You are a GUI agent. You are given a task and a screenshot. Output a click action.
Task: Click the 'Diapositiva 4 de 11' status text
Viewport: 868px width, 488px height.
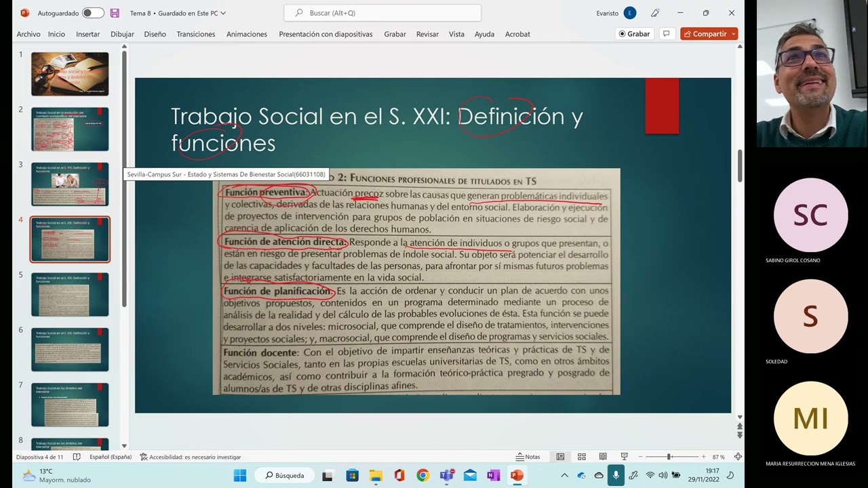coord(39,457)
